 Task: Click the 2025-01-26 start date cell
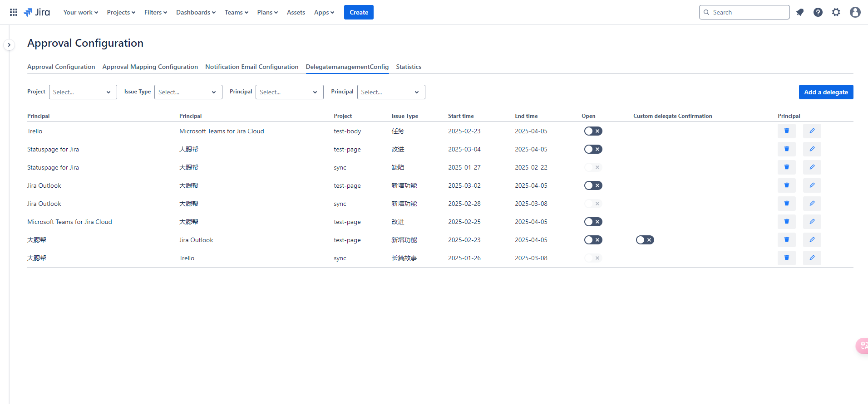tap(464, 258)
